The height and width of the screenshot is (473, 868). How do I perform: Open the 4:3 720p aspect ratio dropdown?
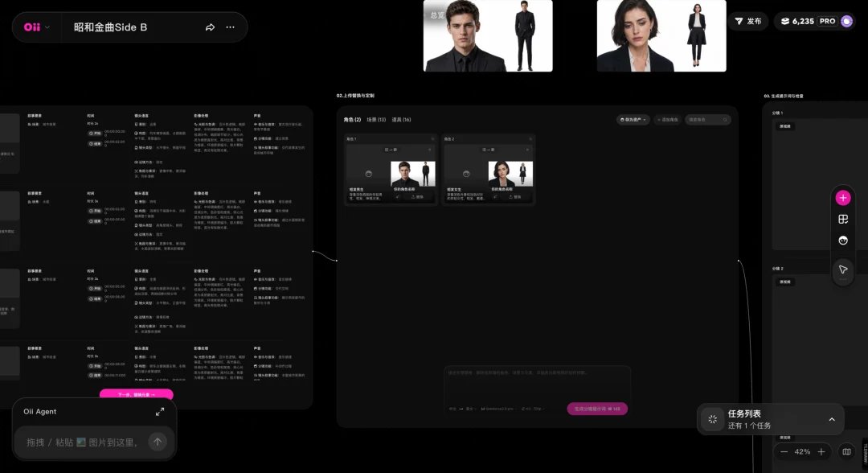(x=533, y=409)
